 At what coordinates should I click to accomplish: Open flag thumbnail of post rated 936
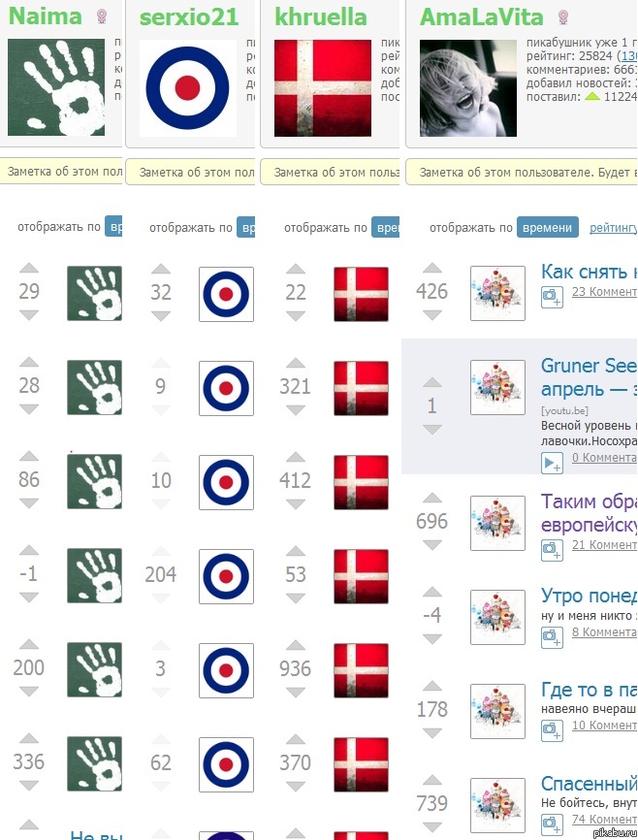pos(361,670)
